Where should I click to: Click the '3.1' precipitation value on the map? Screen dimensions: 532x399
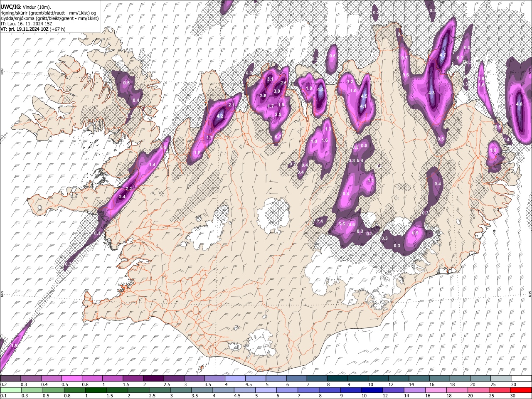[270, 79]
